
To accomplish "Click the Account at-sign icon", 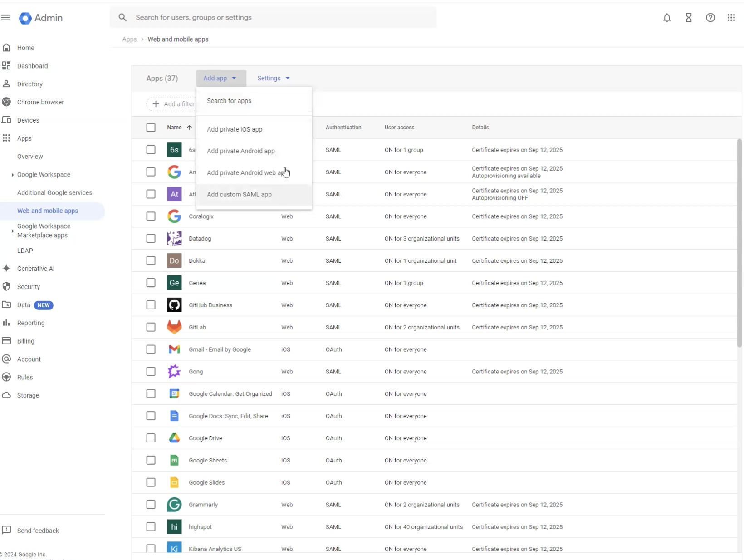I will 6,359.
